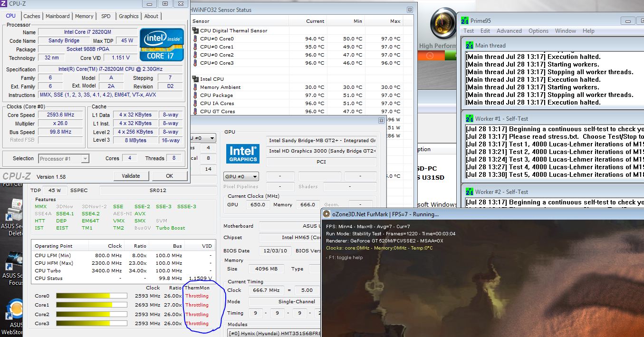The width and height of the screenshot is (644, 337).
Task: Click the CPU Turbo row in Operating Point table
Action: [x=124, y=271]
